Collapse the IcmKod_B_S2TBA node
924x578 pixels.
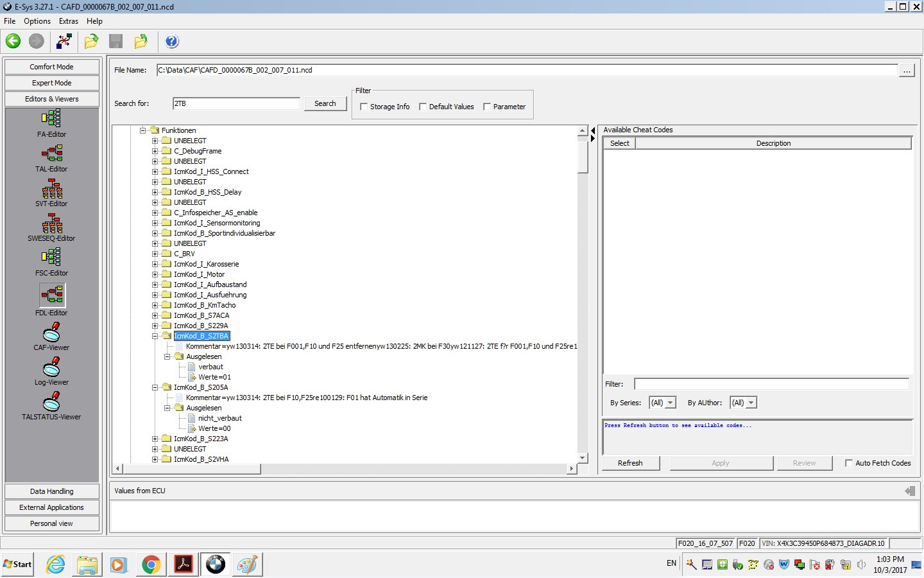click(x=155, y=336)
